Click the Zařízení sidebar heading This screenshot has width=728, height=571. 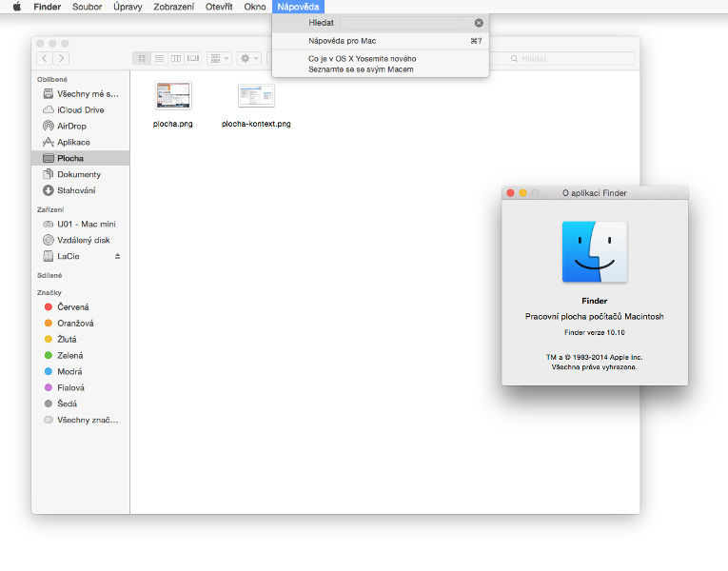[50, 209]
